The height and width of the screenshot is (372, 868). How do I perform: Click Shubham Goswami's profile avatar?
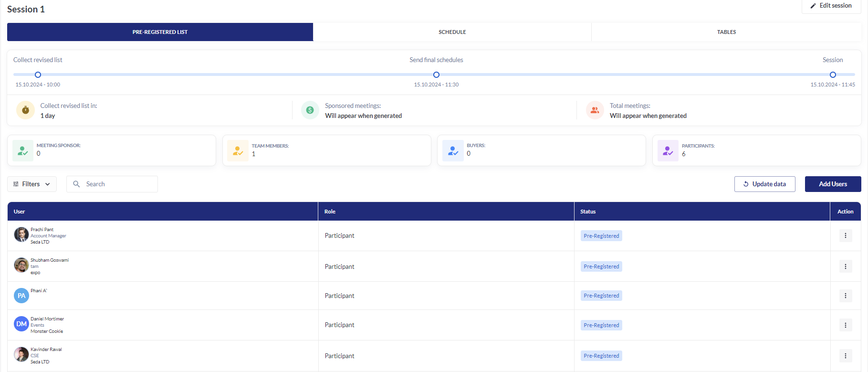(21, 265)
